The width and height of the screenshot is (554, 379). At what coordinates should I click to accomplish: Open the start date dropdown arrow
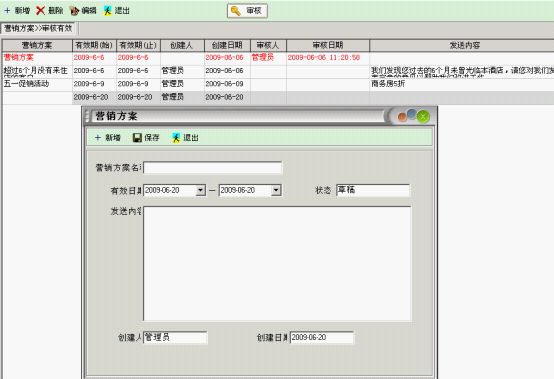[201, 190]
